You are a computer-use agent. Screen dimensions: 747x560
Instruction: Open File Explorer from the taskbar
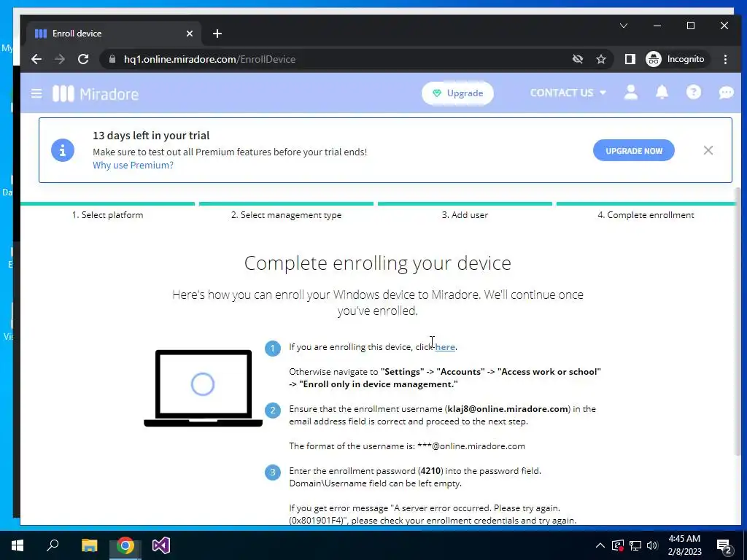pos(89,545)
